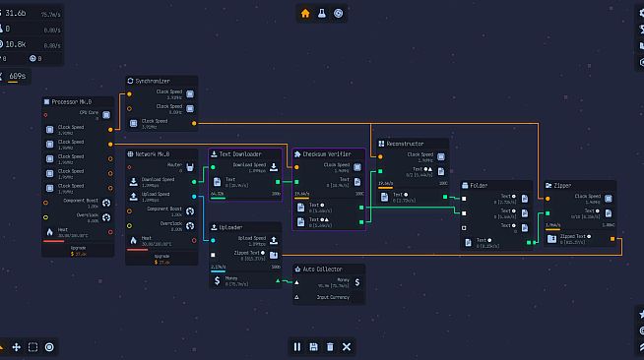Click Network Mk.8 red heat bar
The image size is (644, 360).
pyautogui.click(x=138, y=249)
